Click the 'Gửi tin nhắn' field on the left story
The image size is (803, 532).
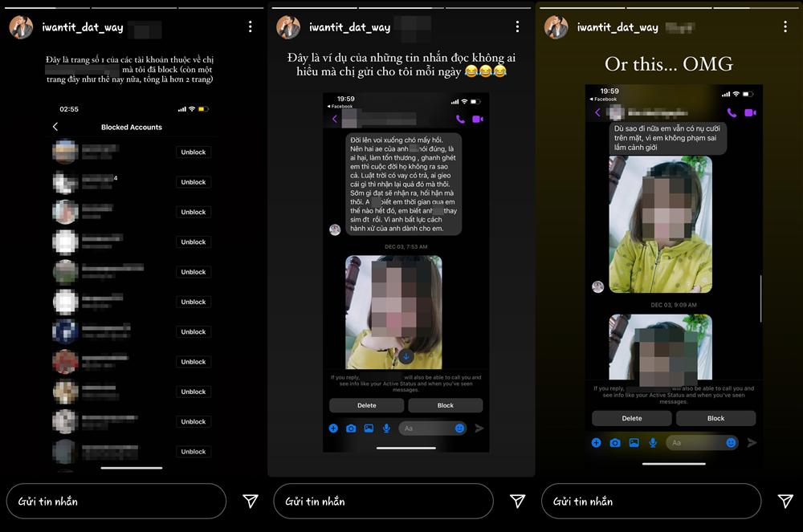(116, 502)
